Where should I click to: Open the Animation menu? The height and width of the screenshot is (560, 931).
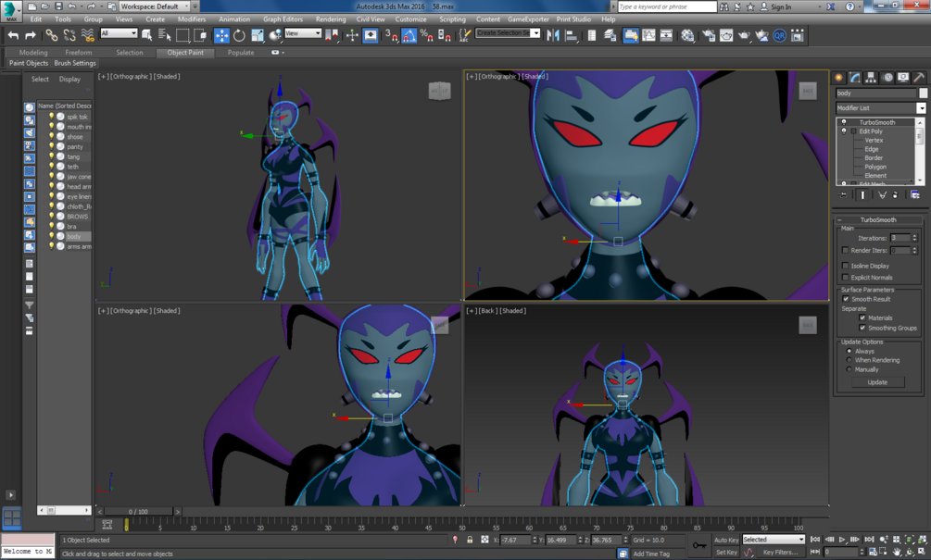click(234, 19)
